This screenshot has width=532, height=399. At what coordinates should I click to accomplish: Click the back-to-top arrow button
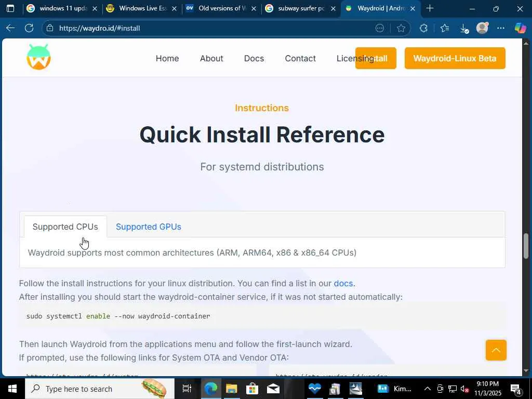tap(496, 350)
